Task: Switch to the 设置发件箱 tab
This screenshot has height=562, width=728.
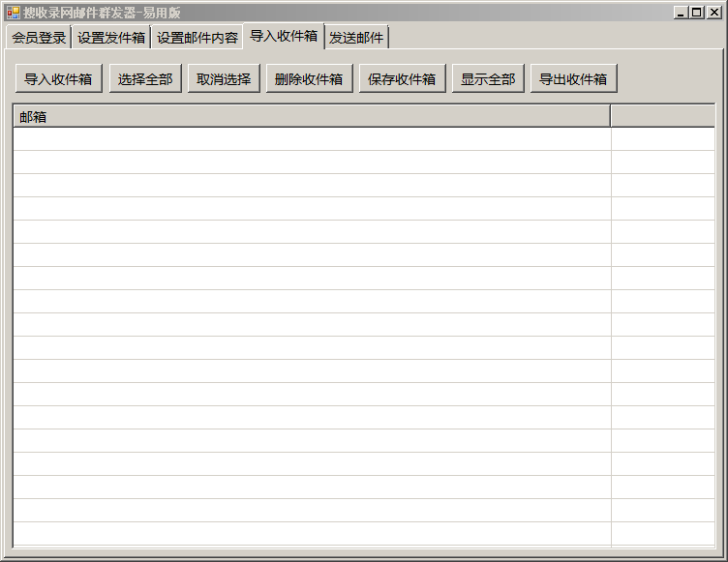Action: [x=111, y=38]
